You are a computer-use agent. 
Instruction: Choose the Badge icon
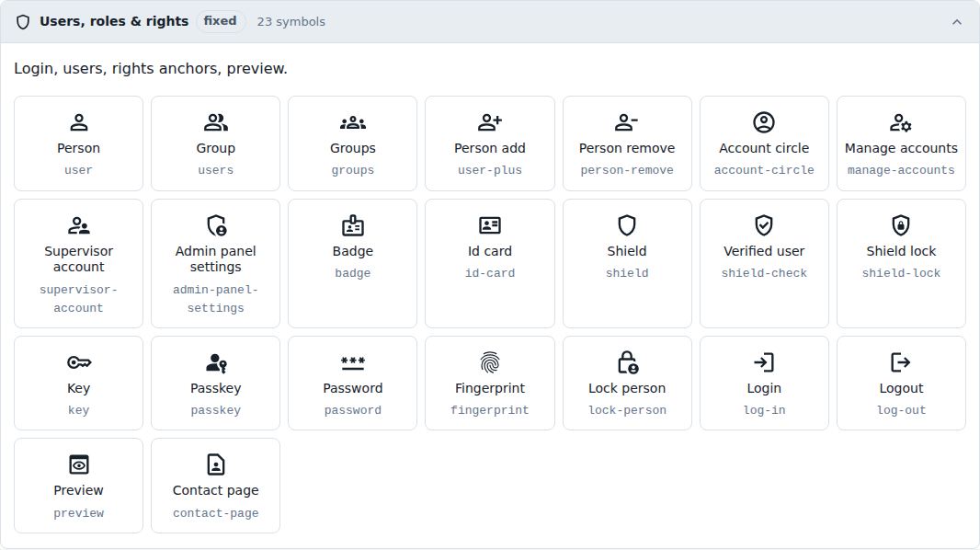[352, 225]
